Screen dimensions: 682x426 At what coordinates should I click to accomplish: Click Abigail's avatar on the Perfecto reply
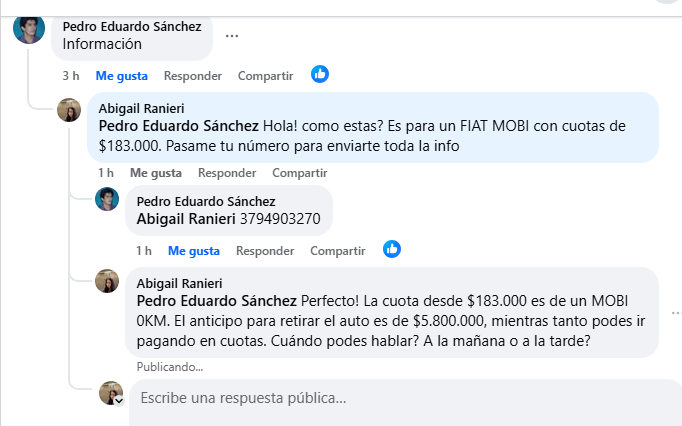coord(107,281)
